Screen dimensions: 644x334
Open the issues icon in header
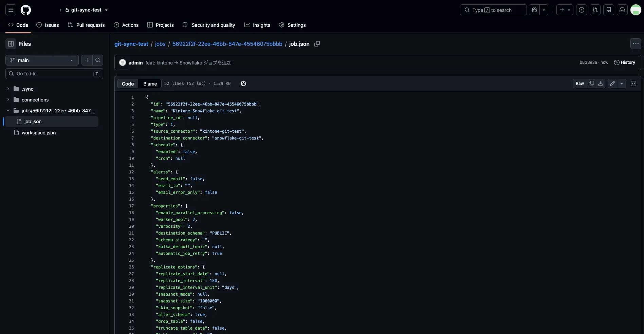click(x=582, y=10)
